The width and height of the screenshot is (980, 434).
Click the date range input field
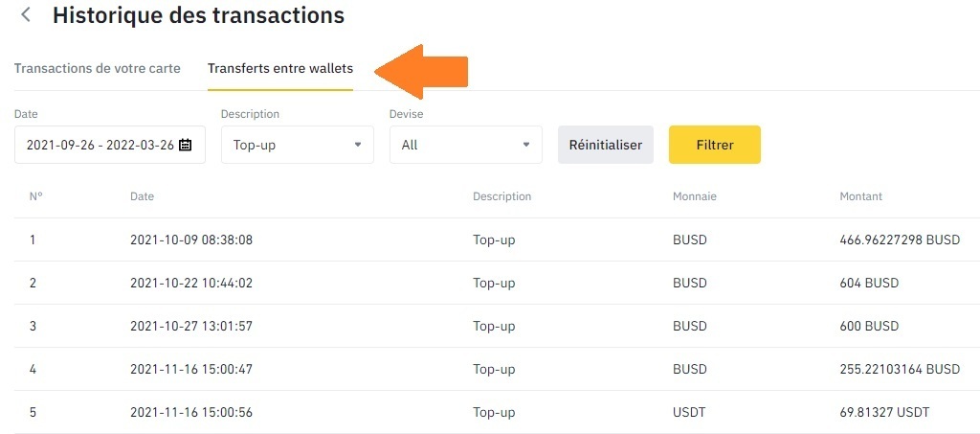pos(100,145)
